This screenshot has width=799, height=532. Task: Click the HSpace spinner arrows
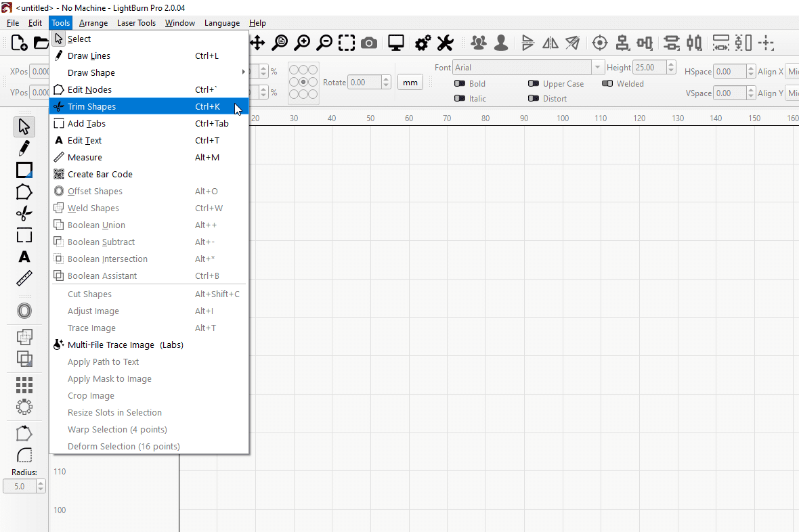coord(751,71)
